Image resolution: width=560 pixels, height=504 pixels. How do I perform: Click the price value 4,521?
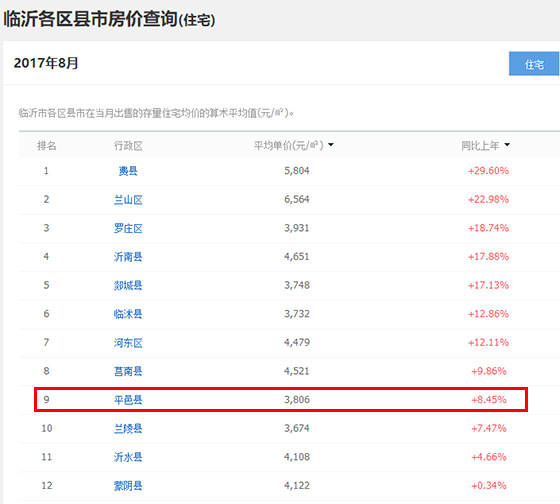click(297, 371)
